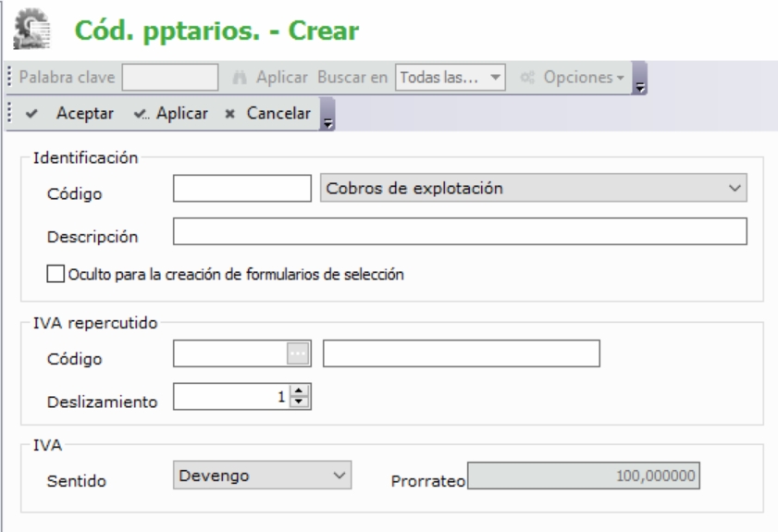778x532 pixels.
Task: Click into the Descripción text field
Action: click(x=460, y=231)
